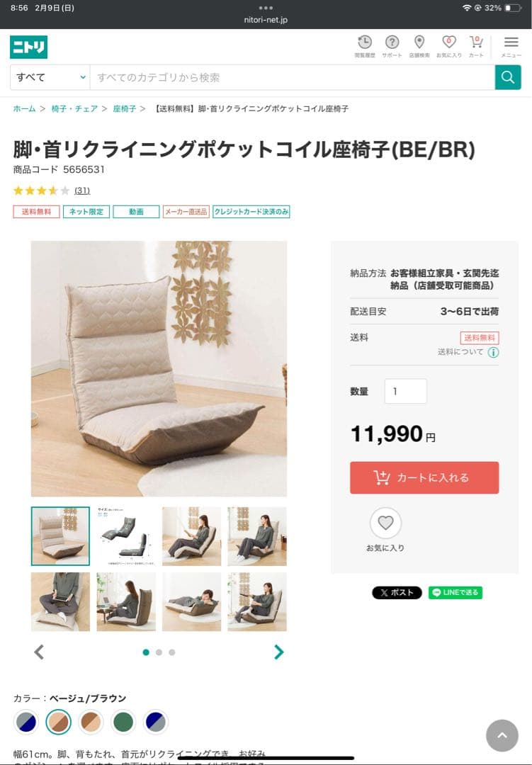
Task: Expand the すべて category dropdown
Action: [50, 77]
